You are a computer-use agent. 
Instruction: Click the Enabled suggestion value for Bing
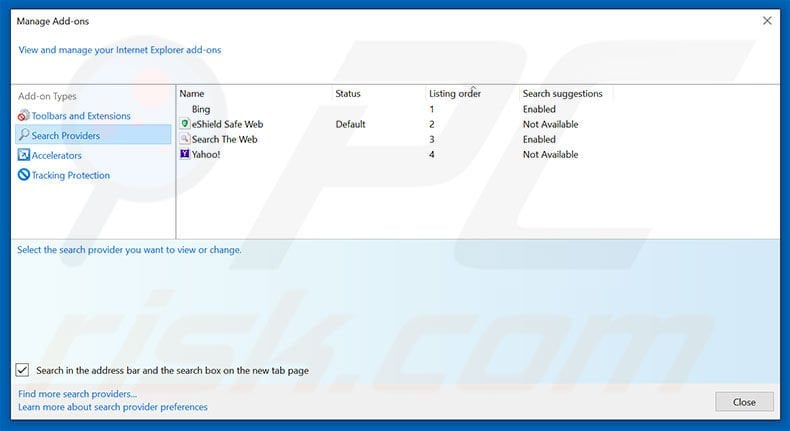click(x=539, y=109)
